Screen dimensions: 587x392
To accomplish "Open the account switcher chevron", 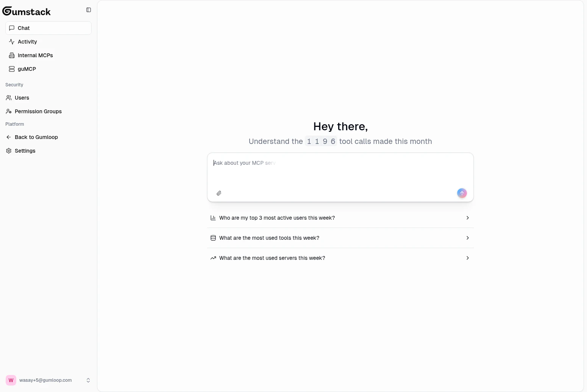I will point(88,380).
